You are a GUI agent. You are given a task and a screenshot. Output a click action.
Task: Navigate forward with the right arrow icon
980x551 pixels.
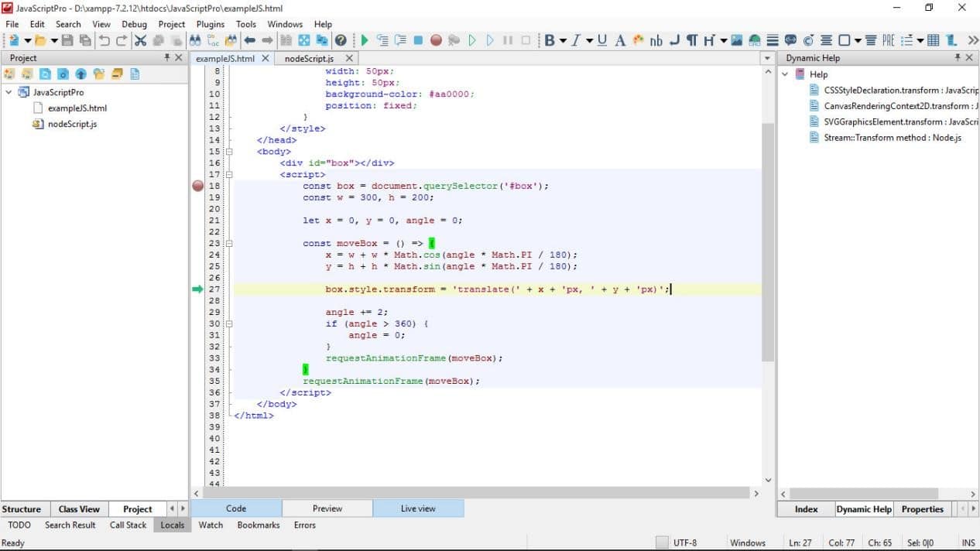pos(267,40)
